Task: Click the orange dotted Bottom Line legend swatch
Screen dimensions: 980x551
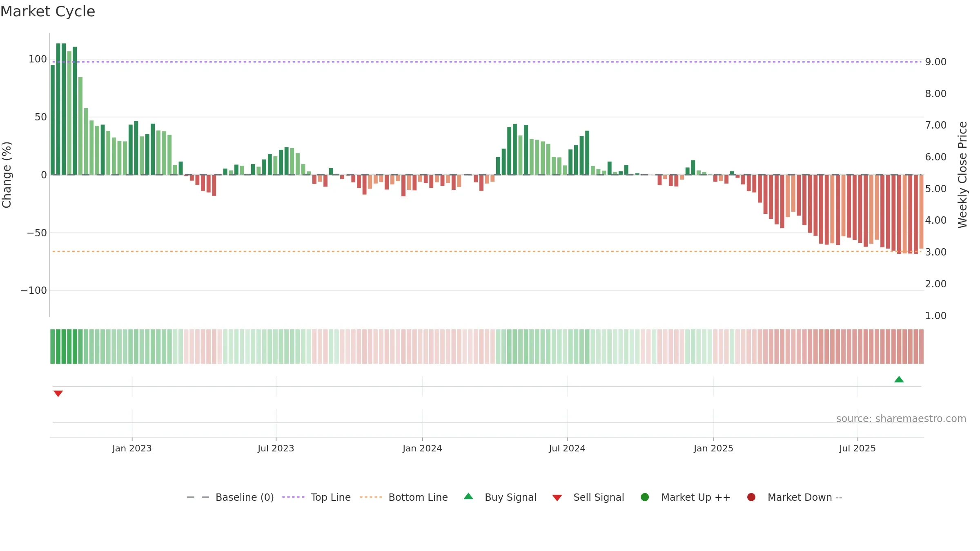Action: click(x=371, y=497)
